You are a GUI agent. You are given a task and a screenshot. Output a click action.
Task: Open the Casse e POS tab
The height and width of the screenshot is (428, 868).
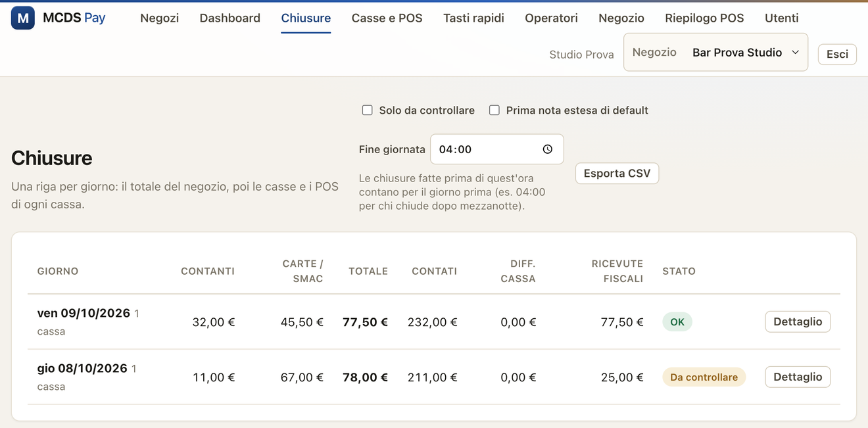click(x=387, y=18)
